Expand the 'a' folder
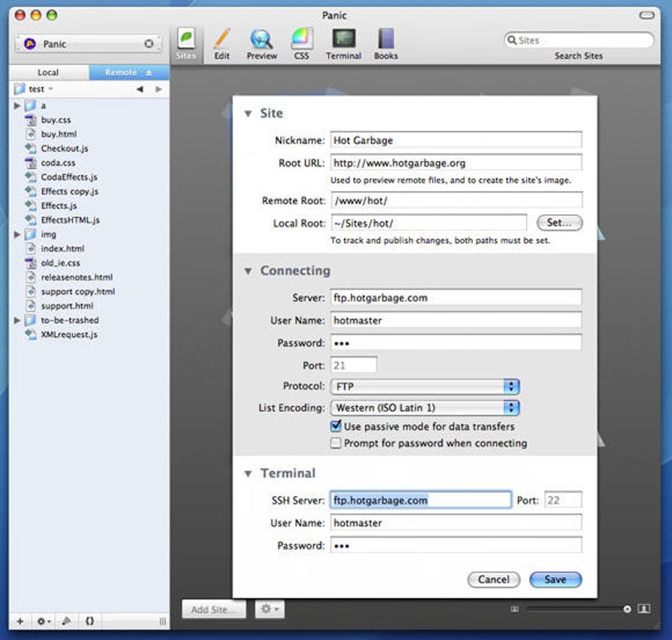The image size is (672, 640). tap(17, 105)
